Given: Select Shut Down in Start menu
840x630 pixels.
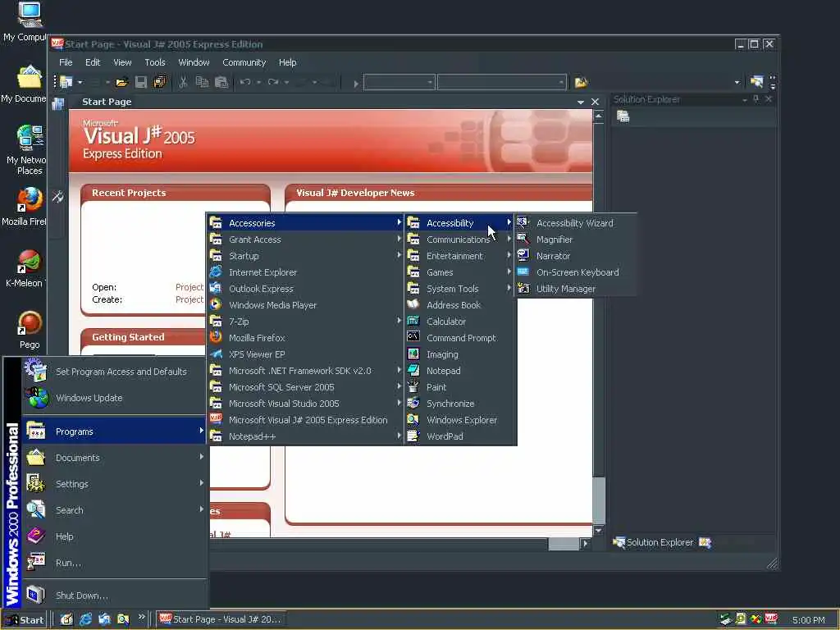Looking at the screenshot, I should tap(115, 596).
